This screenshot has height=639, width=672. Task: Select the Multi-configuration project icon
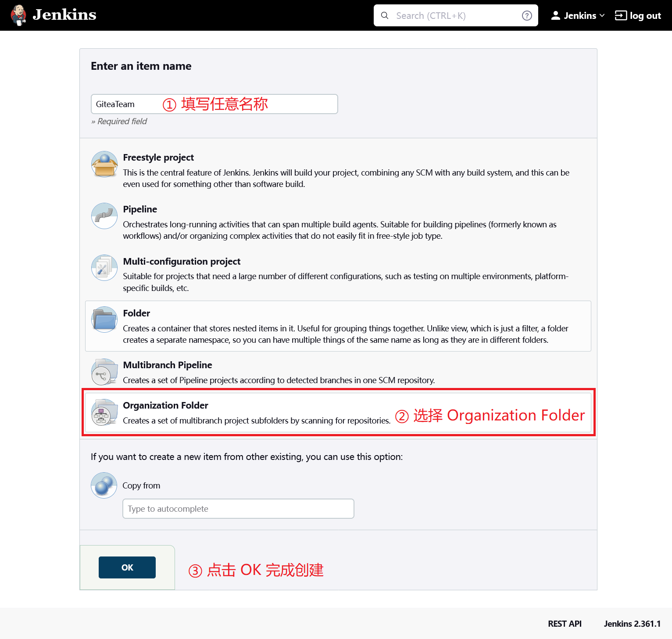(104, 268)
